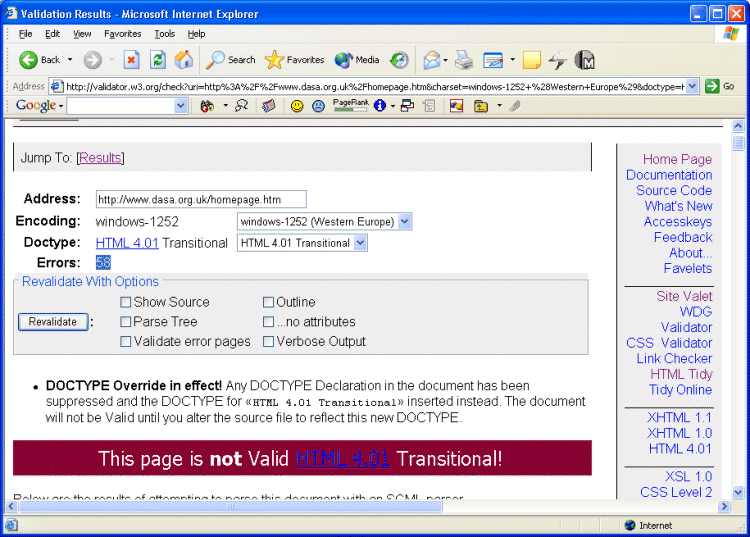Viewport: 750px width, 537px height.
Task: Click the yellow smiley vote icon
Action: point(297,106)
